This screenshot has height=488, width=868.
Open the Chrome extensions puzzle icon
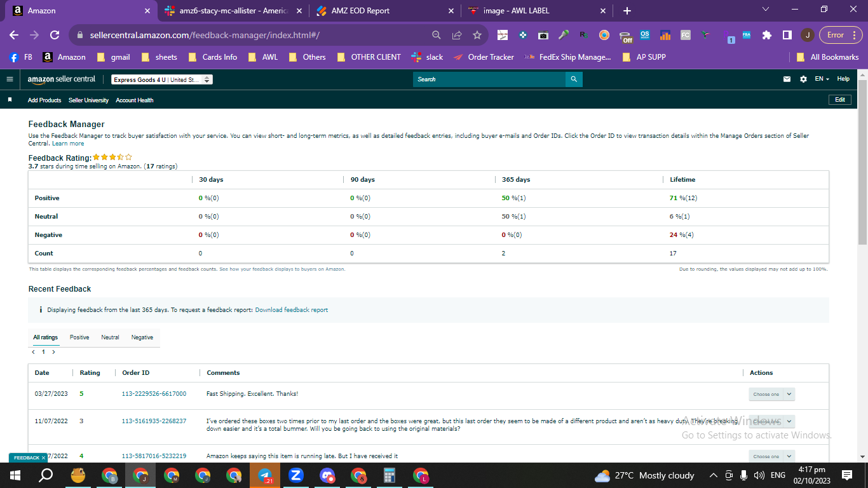[x=767, y=35]
